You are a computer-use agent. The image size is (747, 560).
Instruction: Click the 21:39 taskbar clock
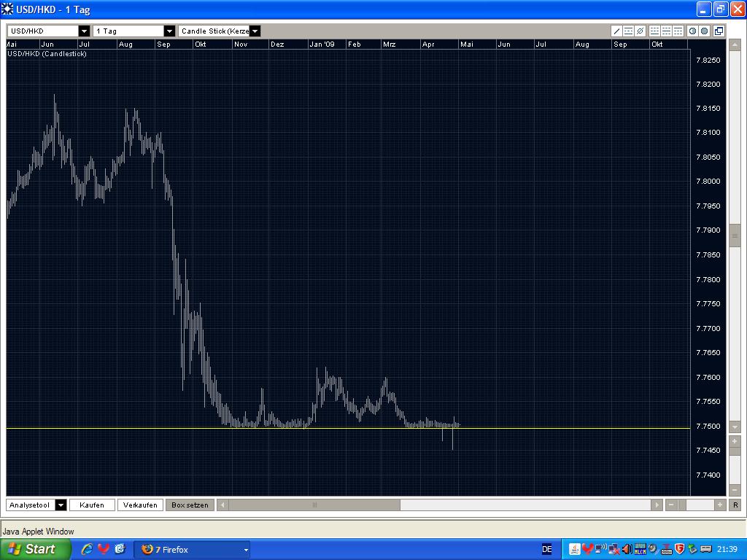pos(727,550)
